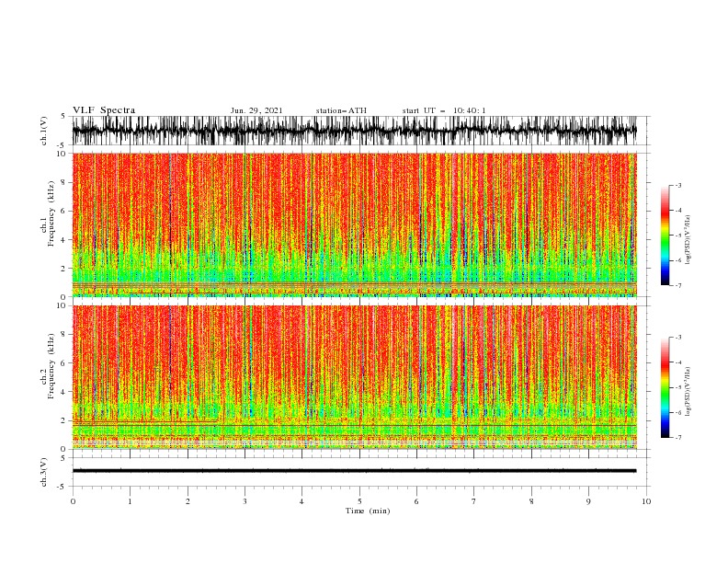Click the ch.1(V) waveform axis label

(x=43, y=131)
